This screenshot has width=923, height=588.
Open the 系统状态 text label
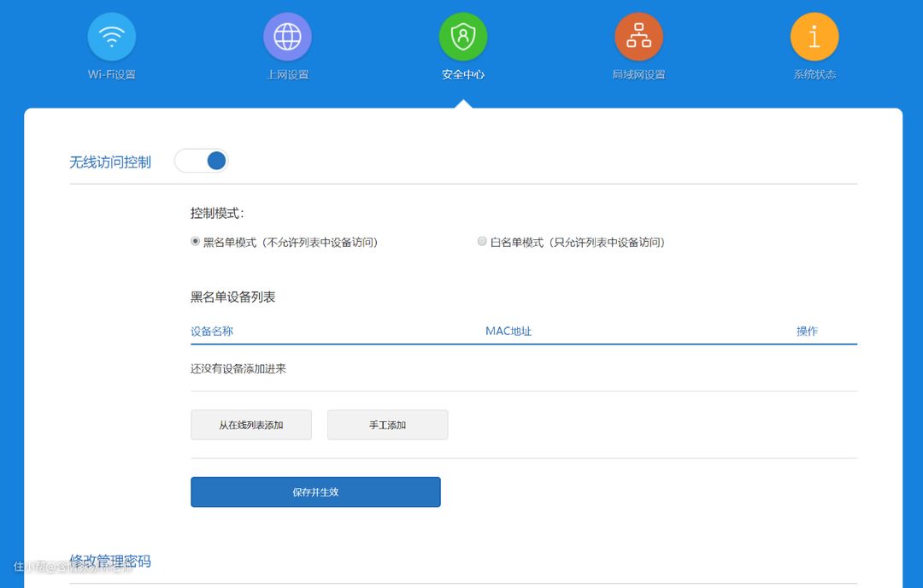click(x=814, y=74)
